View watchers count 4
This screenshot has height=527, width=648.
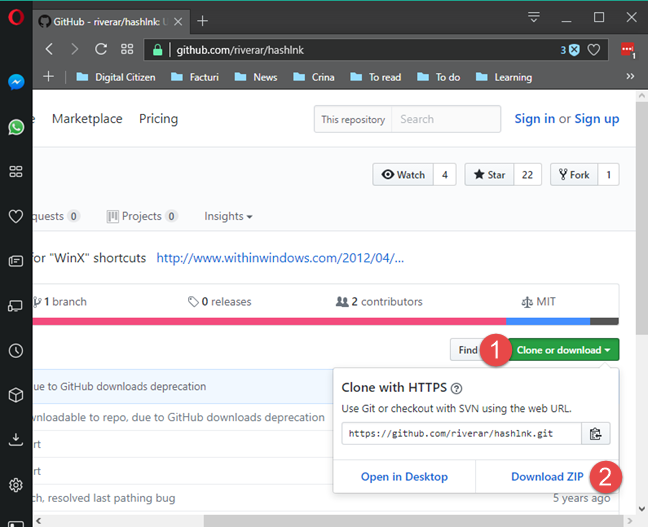point(445,174)
